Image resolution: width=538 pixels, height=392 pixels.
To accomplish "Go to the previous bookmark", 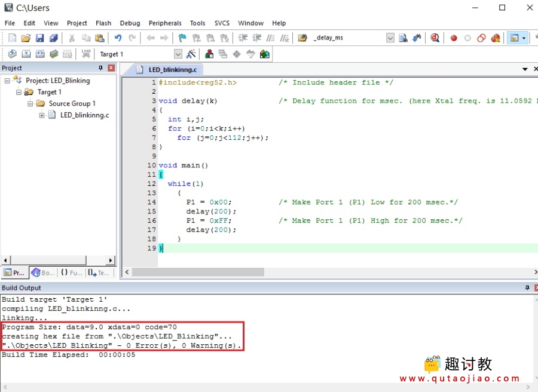I will pyautogui.click(x=196, y=38).
